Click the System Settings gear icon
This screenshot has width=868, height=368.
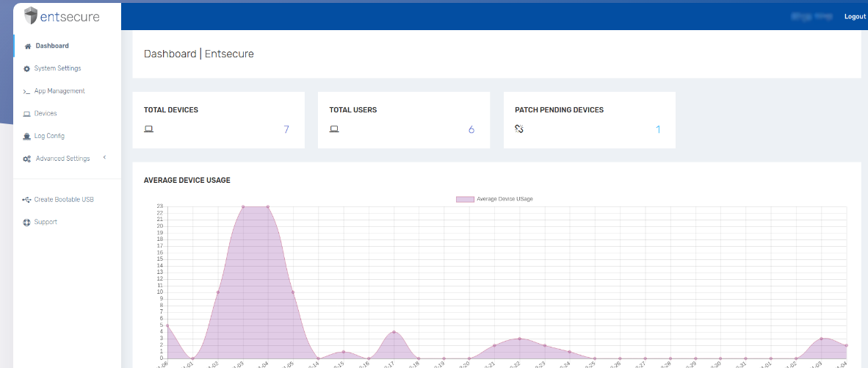click(27, 69)
